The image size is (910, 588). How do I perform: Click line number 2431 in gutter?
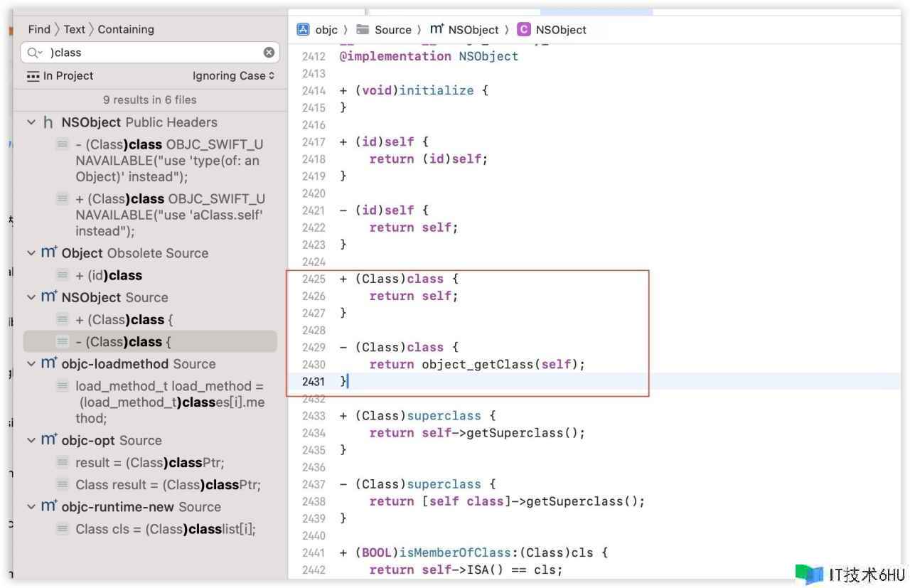pos(313,382)
